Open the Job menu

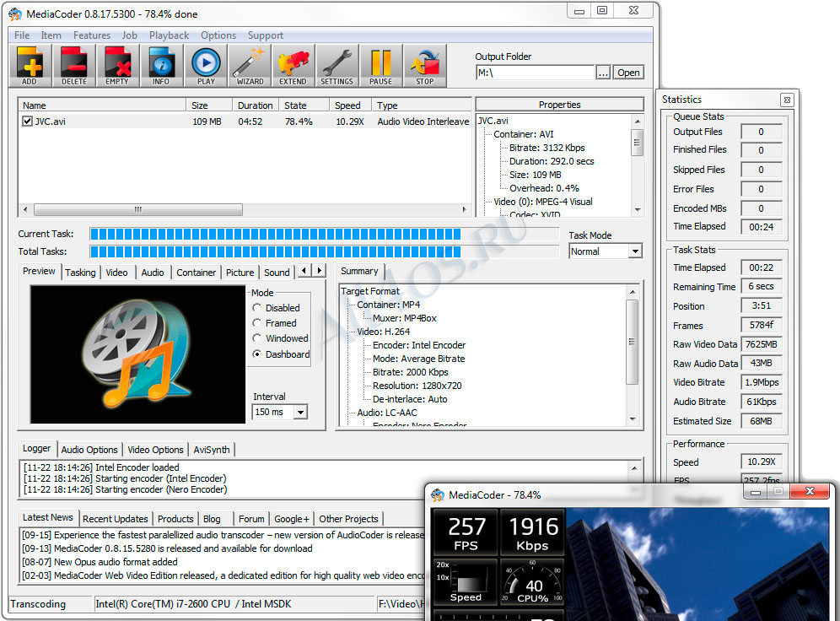tap(130, 35)
